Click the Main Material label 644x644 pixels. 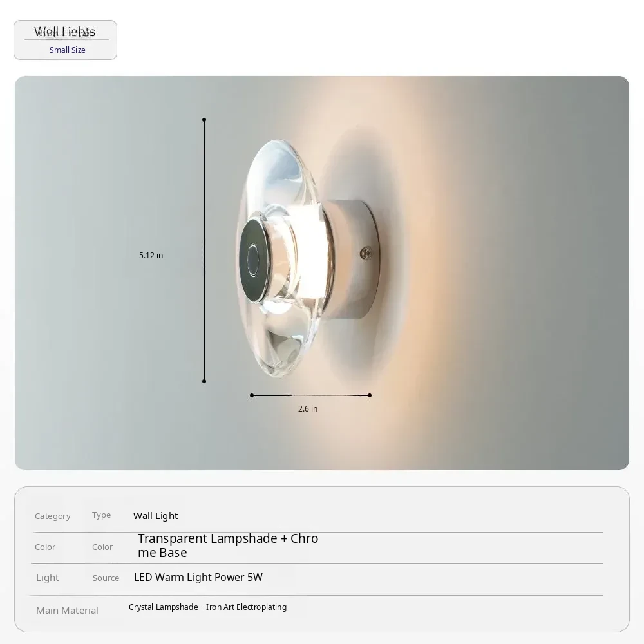coord(67,611)
